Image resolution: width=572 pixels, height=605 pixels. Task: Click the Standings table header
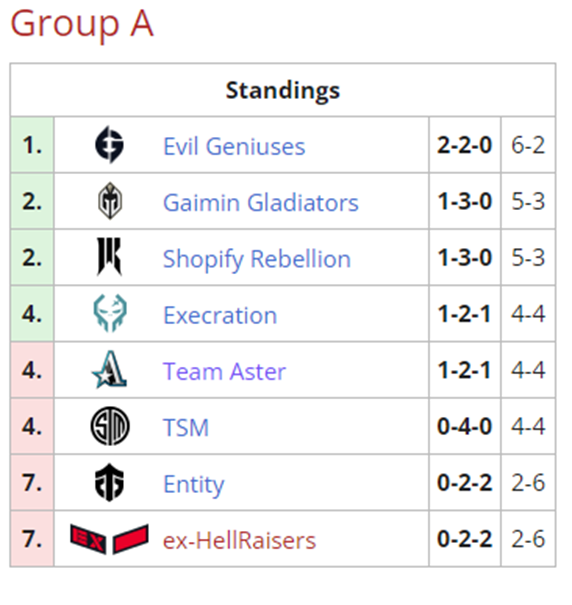283,90
